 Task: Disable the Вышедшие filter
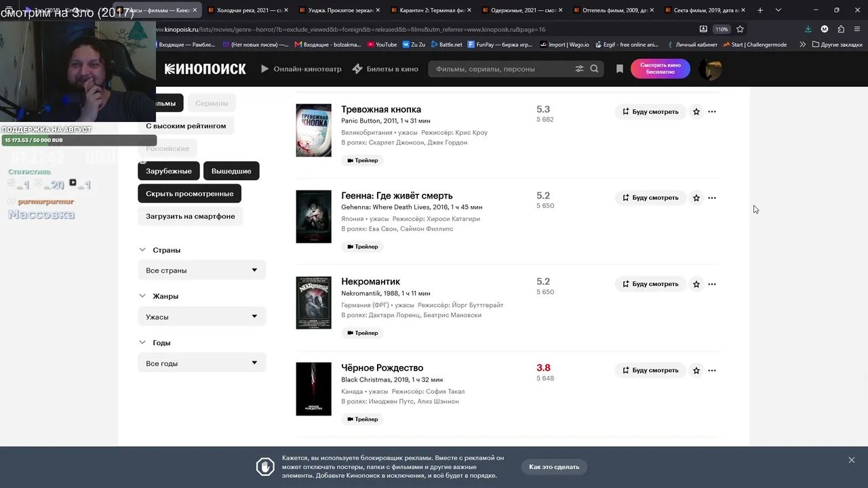point(231,171)
